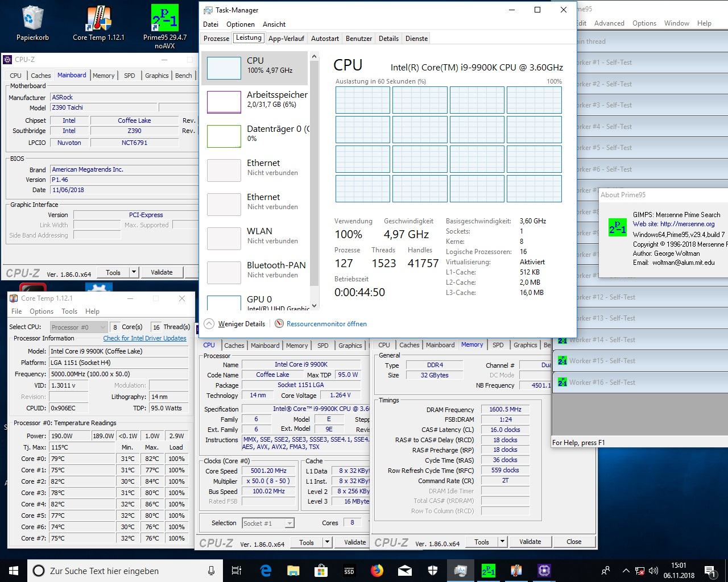
Task: Show hidden tray icons chevron
Action: tap(626, 571)
